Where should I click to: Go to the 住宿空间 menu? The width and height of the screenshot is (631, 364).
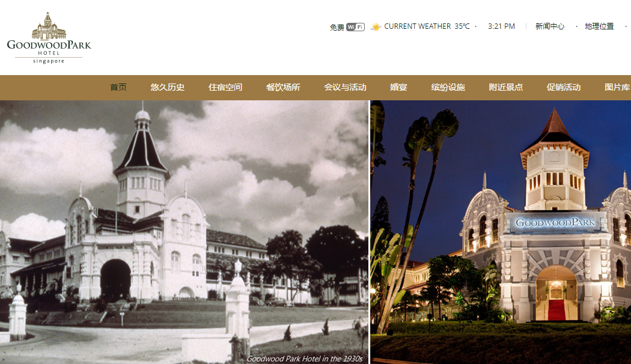[x=225, y=87]
